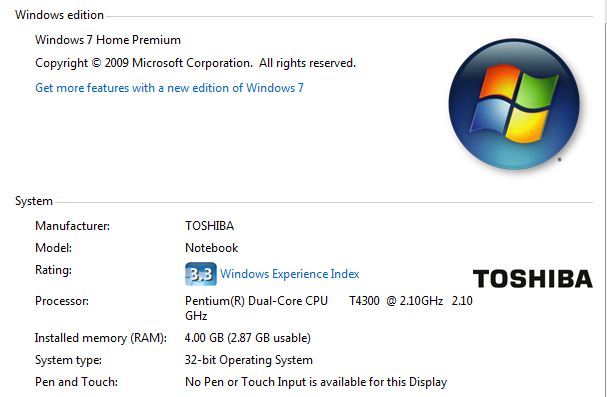Click the 3.3 rating badge icon
The height and width of the screenshot is (397, 607).
click(201, 274)
